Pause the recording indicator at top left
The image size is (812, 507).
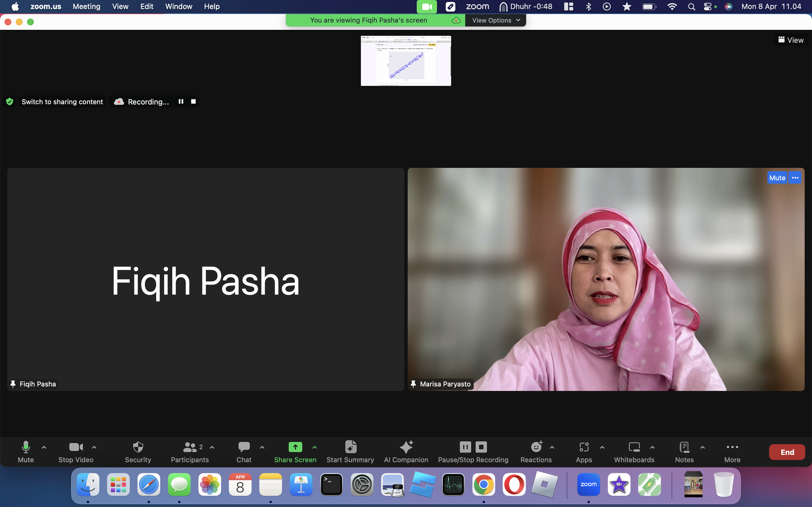pyautogui.click(x=181, y=101)
